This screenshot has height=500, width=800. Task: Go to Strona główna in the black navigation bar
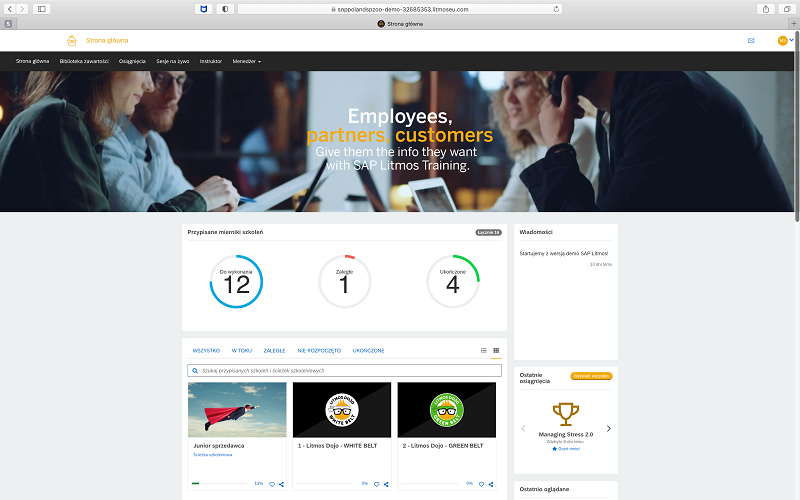pyautogui.click(x=33, y=61)
